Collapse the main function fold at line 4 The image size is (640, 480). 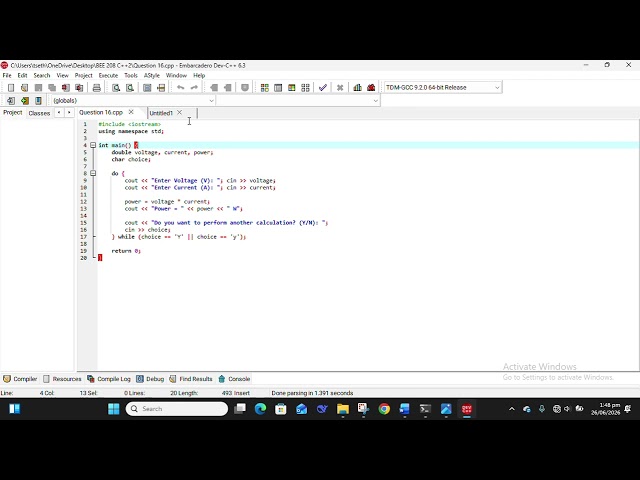coord(93,145)
